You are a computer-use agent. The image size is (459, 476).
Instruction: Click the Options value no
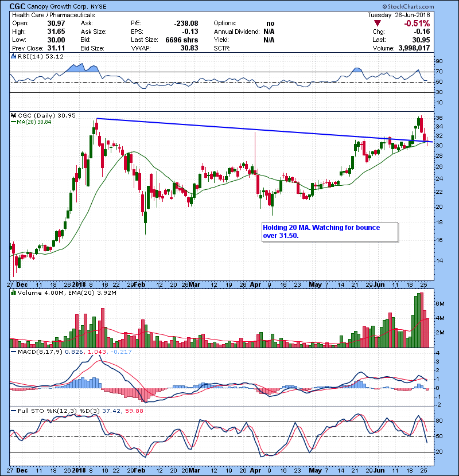pos(270,24)
